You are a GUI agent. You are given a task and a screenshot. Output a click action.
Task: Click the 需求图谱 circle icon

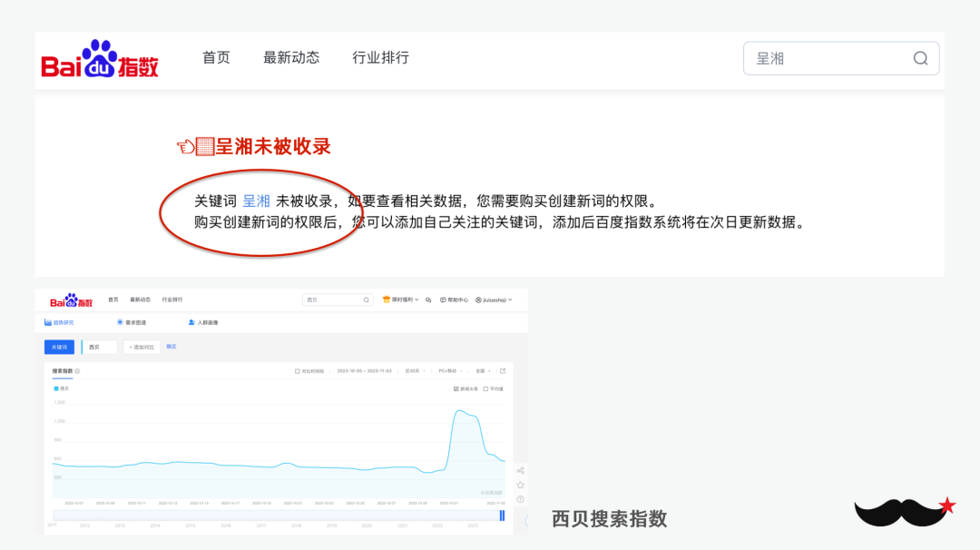(x=120, y=322)
